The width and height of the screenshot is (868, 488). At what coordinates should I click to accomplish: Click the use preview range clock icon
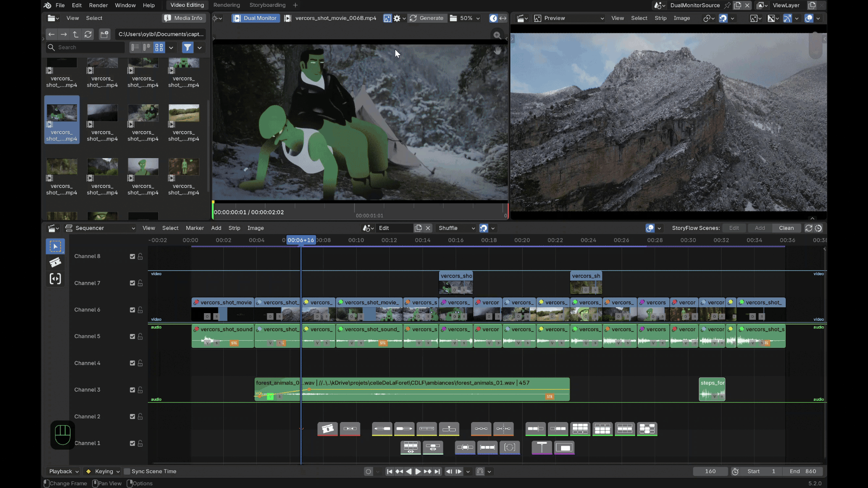pyautogui.click(x=736, y=471)
